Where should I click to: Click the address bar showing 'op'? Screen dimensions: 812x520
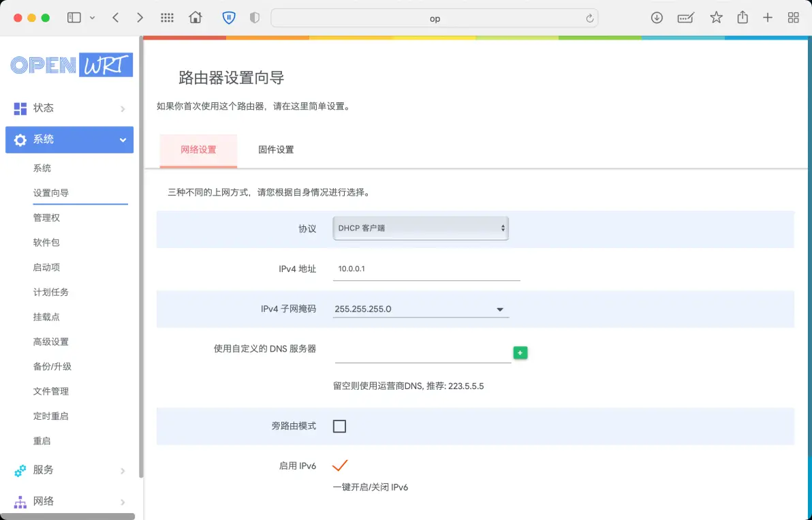(435, 18)
